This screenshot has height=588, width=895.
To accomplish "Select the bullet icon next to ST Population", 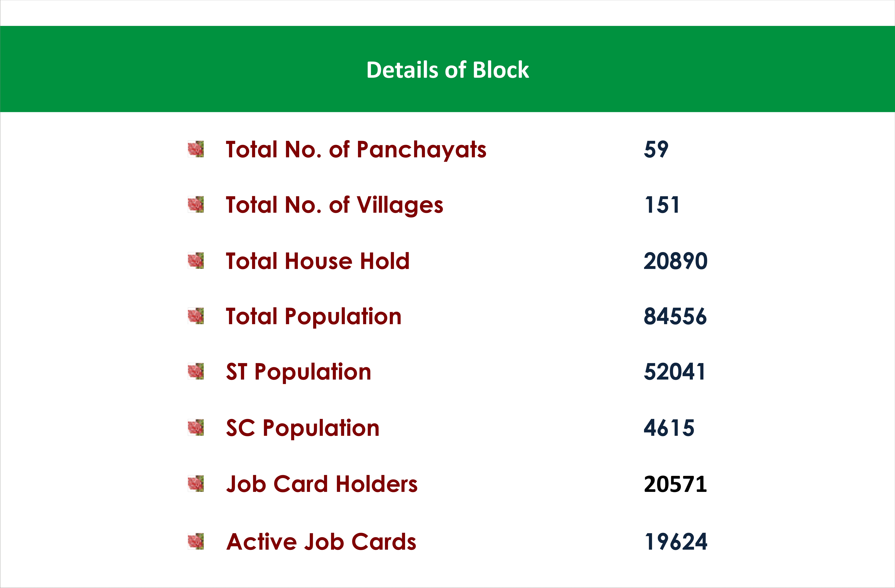I will pyautogui.click(x=196, y=371).
